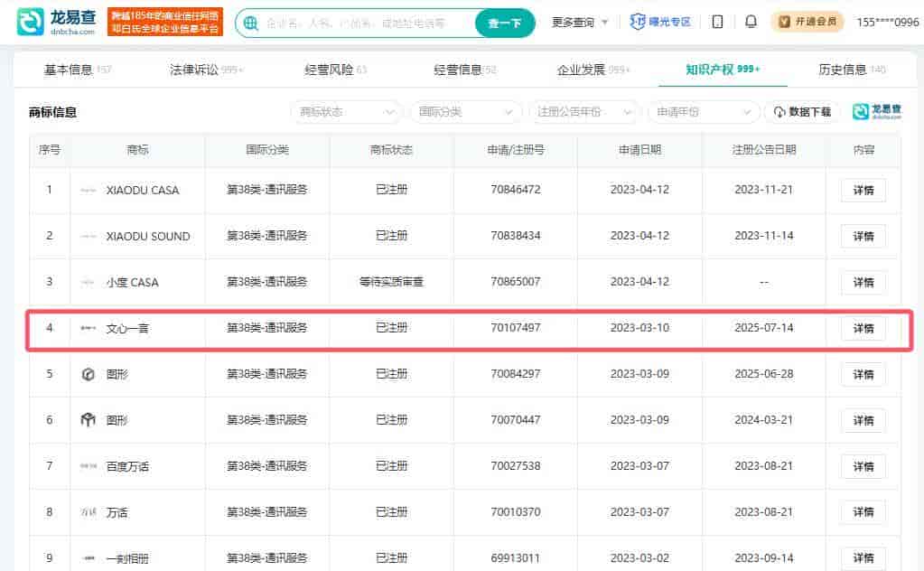Click registration number 70107497
This screenshot has width=924, height=571.
pos(516,328)
